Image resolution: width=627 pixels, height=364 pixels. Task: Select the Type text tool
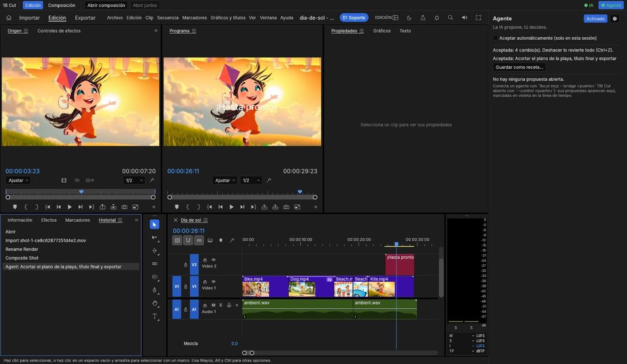(155, 316)
